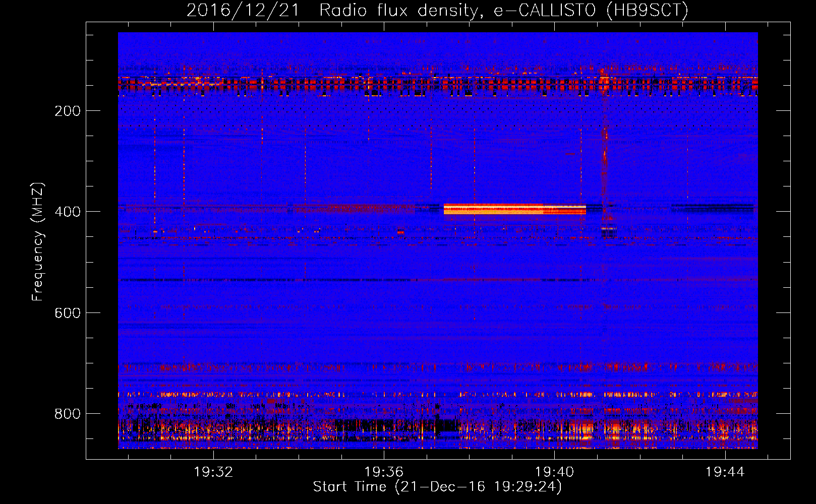The width and height of the screenshot is (816, 504).
Task: Click the 19:32 time tick label
Action: pyautogui.click(x=213, y=472)
